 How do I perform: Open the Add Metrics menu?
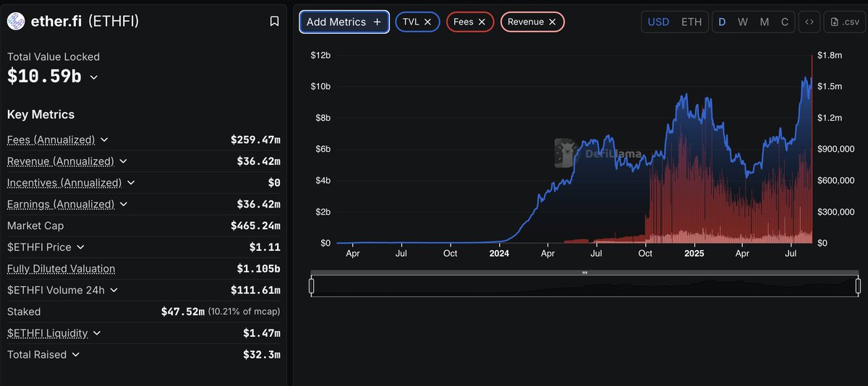[344, 22]
